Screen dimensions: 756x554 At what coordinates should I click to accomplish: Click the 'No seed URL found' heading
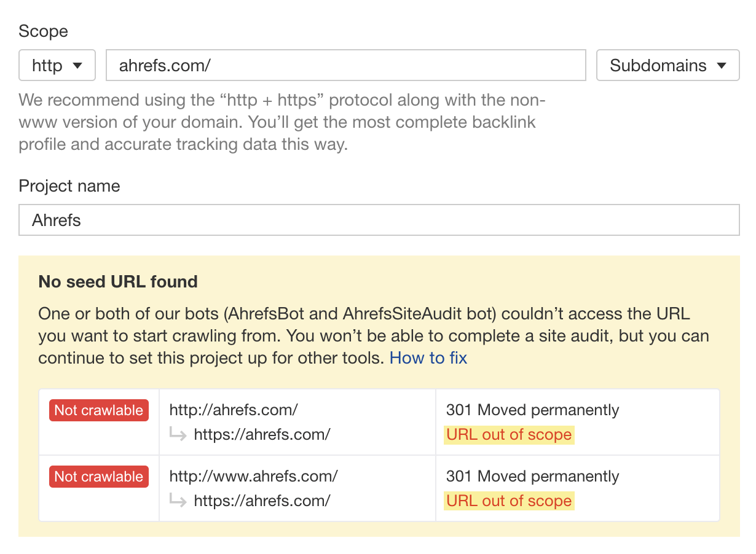coord(118,281)
